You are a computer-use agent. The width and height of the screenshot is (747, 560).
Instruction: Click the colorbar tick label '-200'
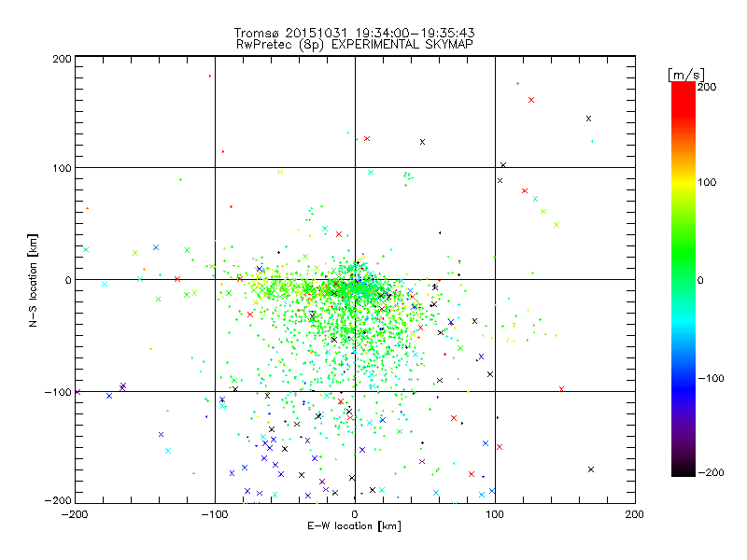click(x=712, y=473)
